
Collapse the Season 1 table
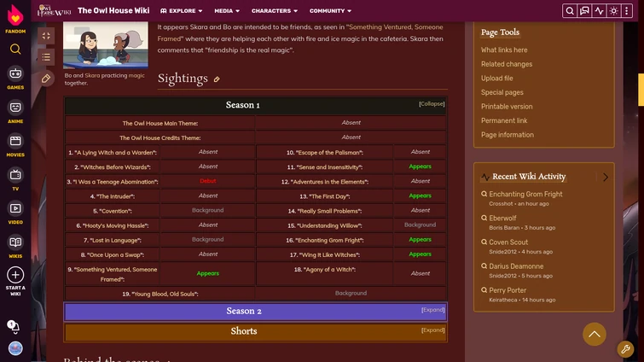coord(432,104)
